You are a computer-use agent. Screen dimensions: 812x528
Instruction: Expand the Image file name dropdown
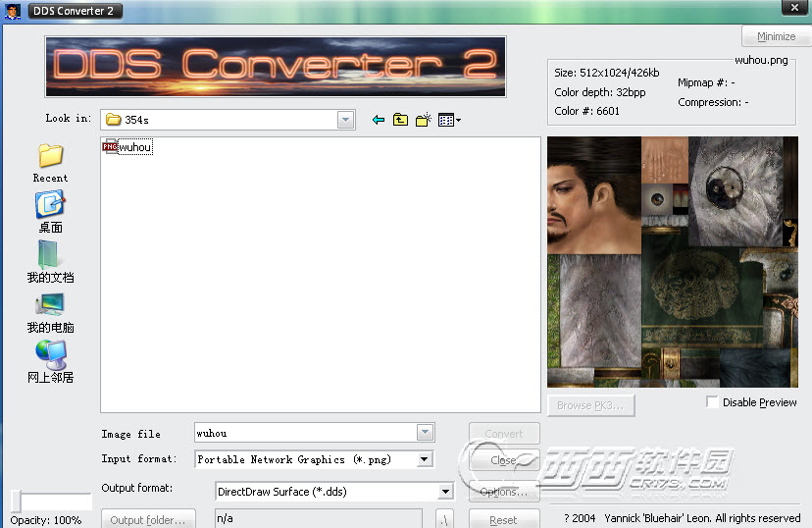425,432
